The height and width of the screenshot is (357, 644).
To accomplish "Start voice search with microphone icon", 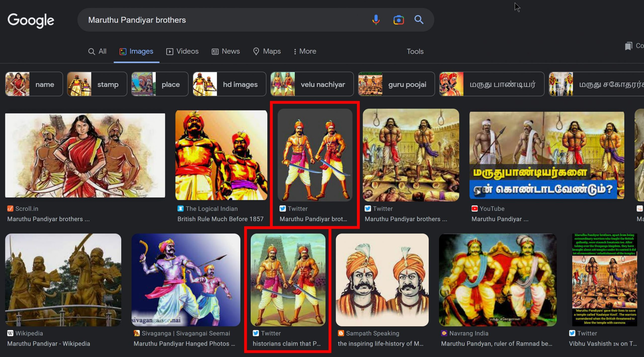I will [376, 20].
